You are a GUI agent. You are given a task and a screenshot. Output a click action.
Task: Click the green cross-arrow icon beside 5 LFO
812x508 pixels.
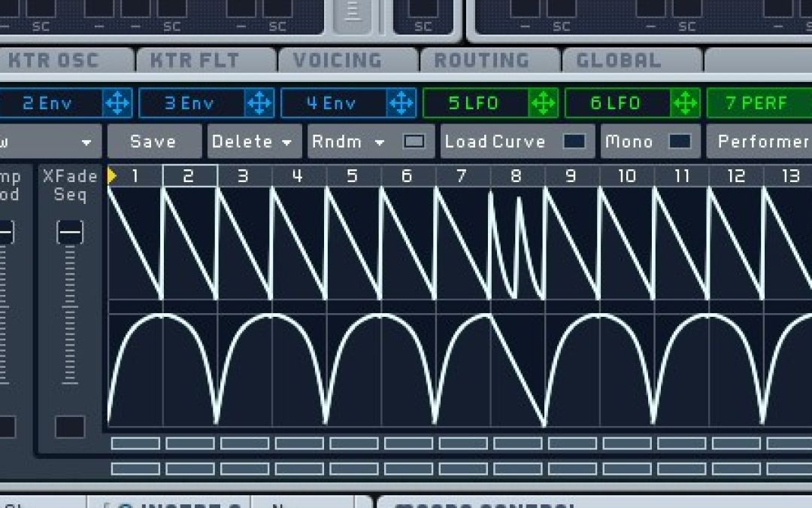click(x=543, y=103)
